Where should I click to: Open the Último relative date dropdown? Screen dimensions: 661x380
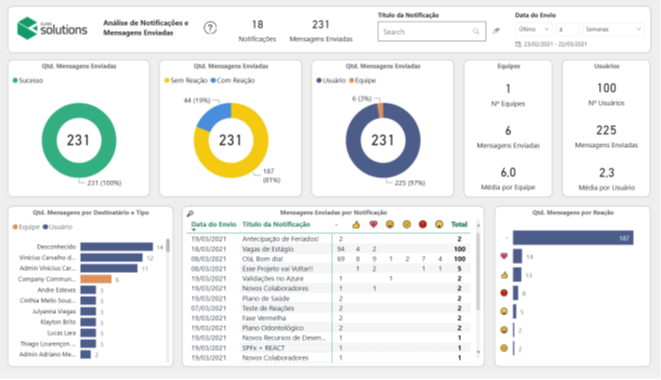pyautogui.click(x=533, y=29)
